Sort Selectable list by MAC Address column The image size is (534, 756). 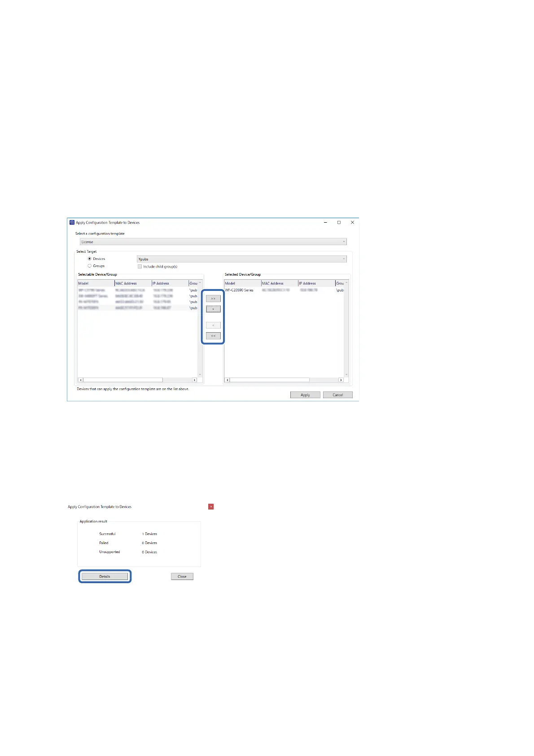[x=133, y=283]
